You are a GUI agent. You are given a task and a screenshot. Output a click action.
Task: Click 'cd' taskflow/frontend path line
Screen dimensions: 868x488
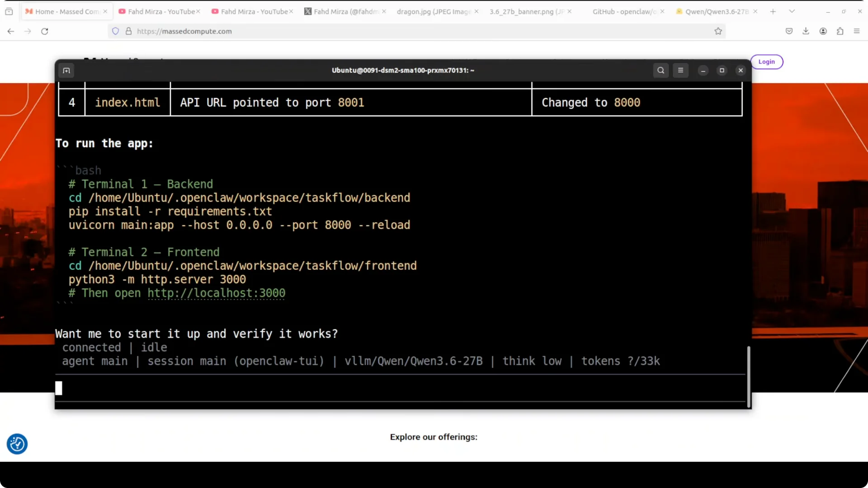(242, 266)
